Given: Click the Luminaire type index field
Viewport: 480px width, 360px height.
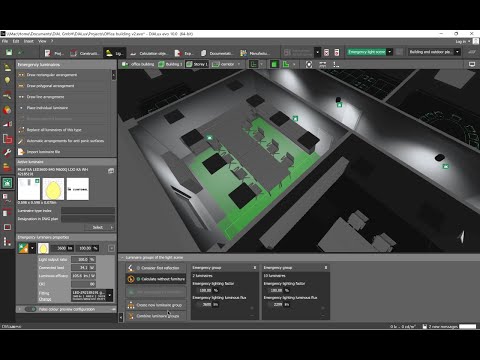Looking at the screenshot, I should pos(88,211).
